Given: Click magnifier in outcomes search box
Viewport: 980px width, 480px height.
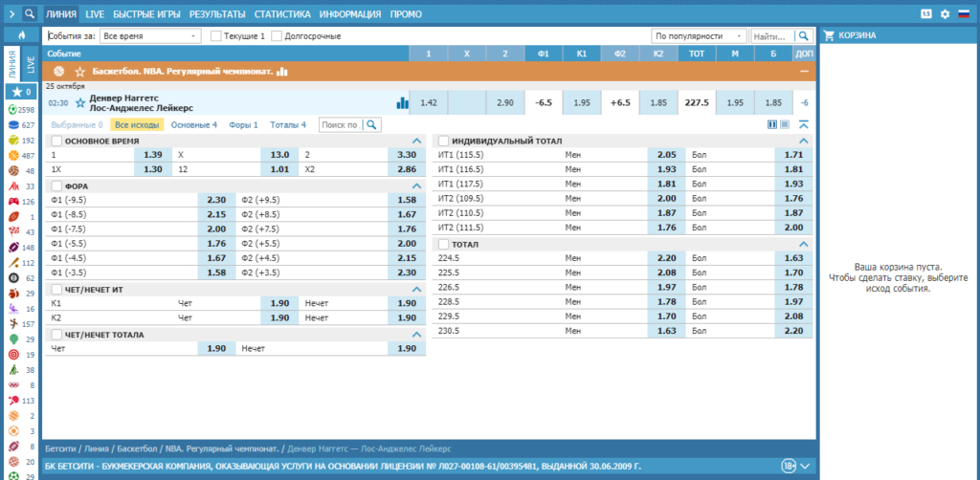Looking at the screenshot, I should click(371, 125).
